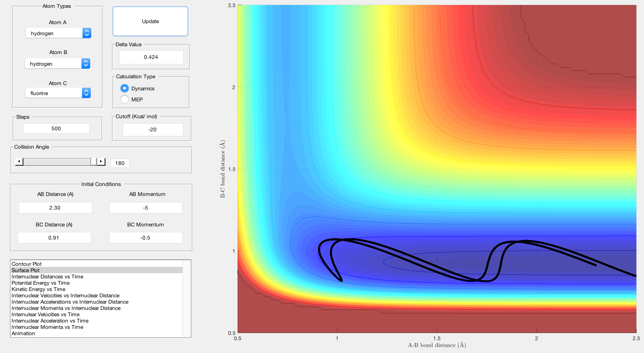Select Surface Plot list entry
The height and width of the screenshot is (353, 644).
pyautogui.click(x=25, y=270)
